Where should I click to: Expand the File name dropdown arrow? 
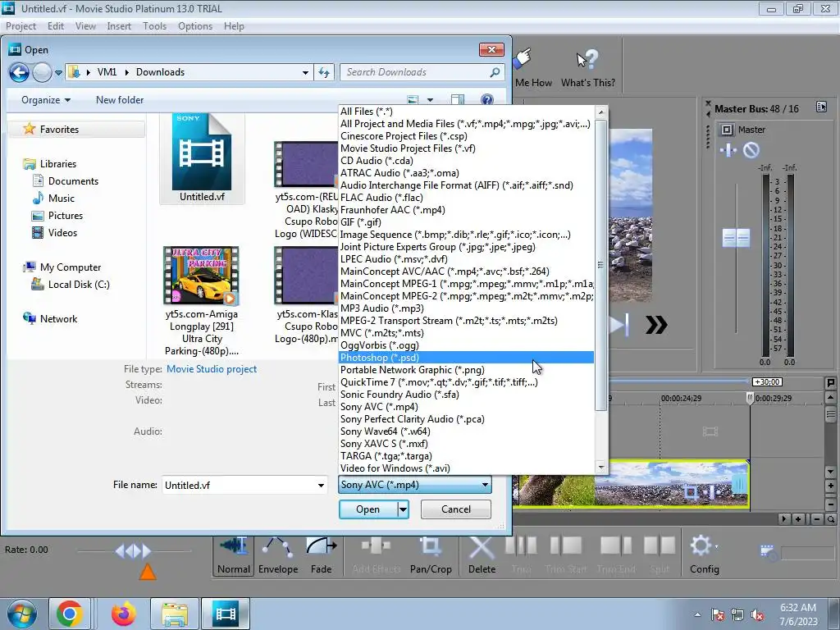point(321,486)
